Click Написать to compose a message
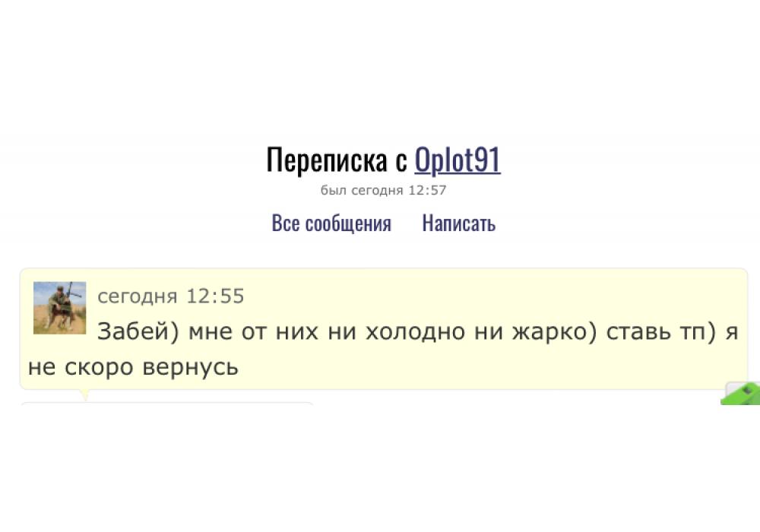 point(458,223)
